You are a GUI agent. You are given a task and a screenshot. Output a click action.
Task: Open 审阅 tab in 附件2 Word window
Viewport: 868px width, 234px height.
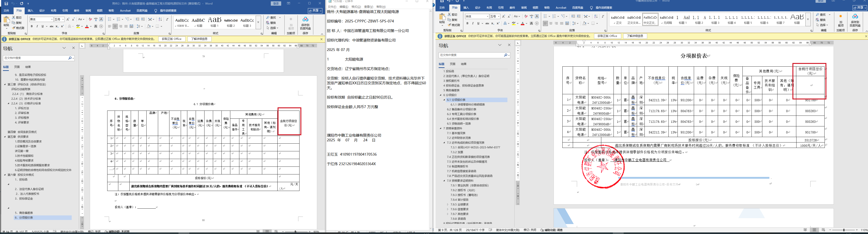(x=88, y=11)
